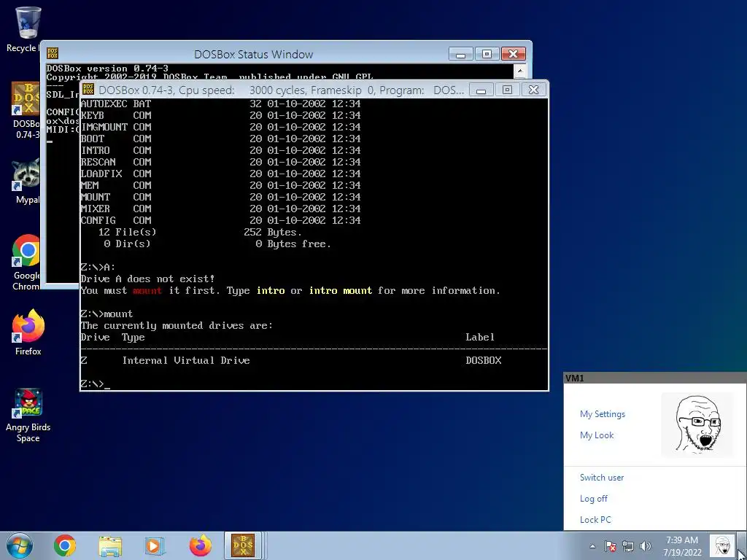Screen dimensions: 747x560
Task: Click the KEYB COM file row
Action: point(220,115)
